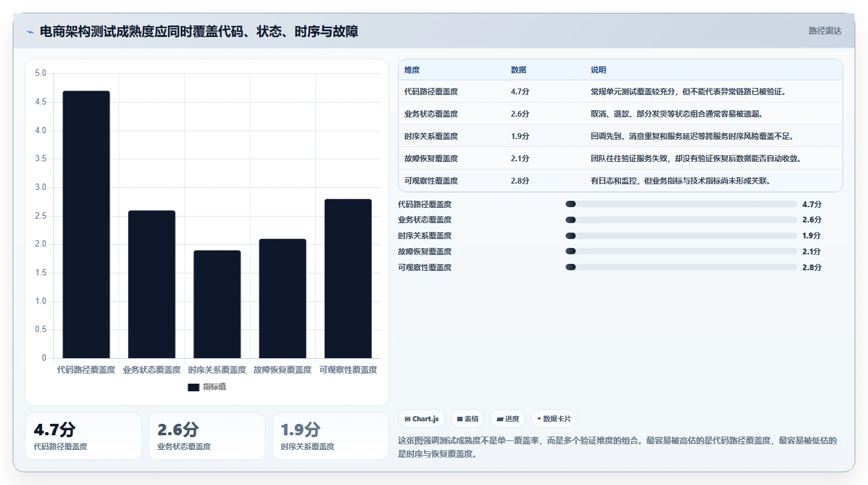Select the Chart.js tag chip
The width and height of the screenshot is (868, 485).
[422, 419]
